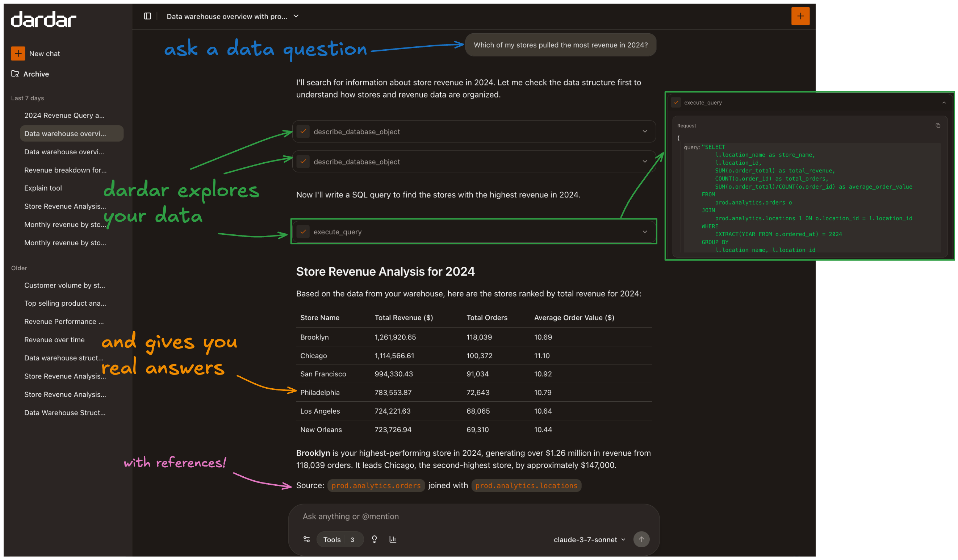Toggle the checkmark in the execute_query panel header
Viewport: 958px width, 560px height.
click(676, 102)
